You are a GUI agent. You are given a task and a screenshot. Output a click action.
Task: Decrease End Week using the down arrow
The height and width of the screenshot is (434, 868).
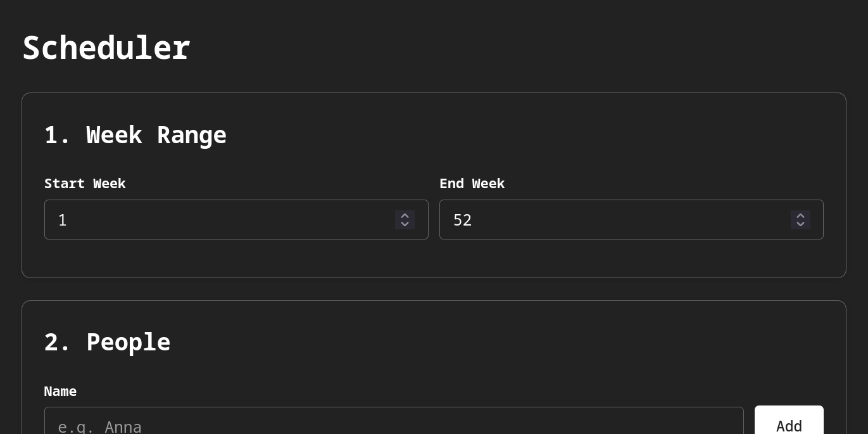[x=800, y=224]
